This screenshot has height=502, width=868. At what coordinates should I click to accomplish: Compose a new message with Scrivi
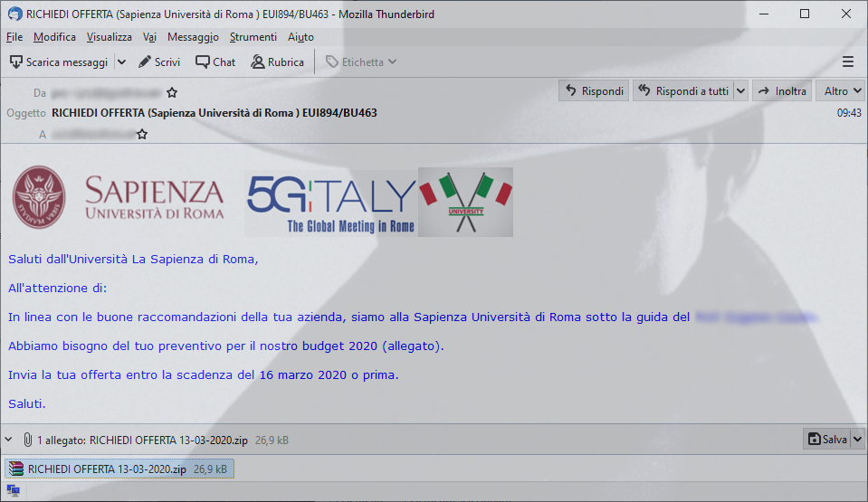159,62
